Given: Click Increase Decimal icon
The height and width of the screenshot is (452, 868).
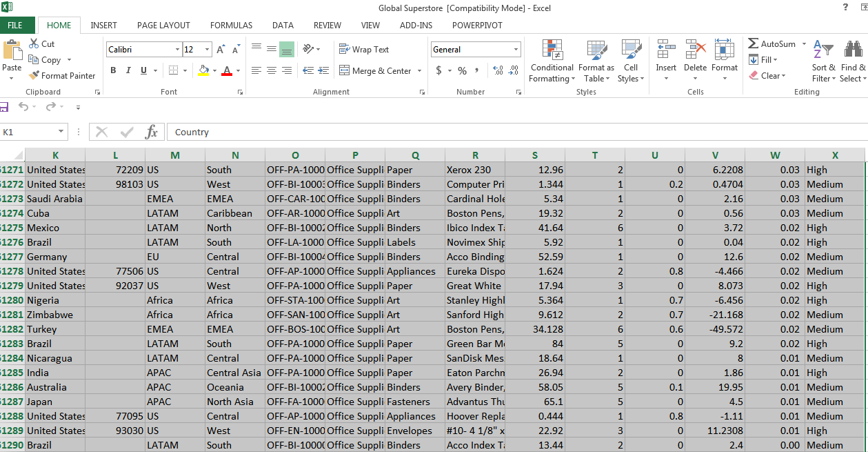Looking at the screenshot, I should tap(498, 70).
